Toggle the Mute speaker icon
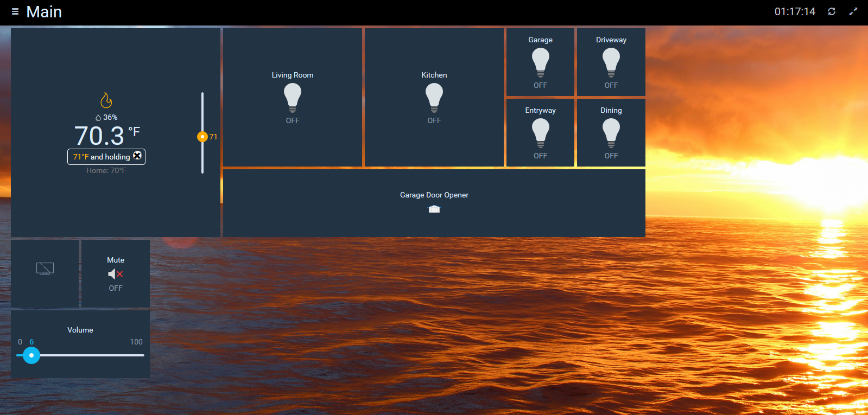The height and width of the screenshot is (415, 868). click(116, 274)
